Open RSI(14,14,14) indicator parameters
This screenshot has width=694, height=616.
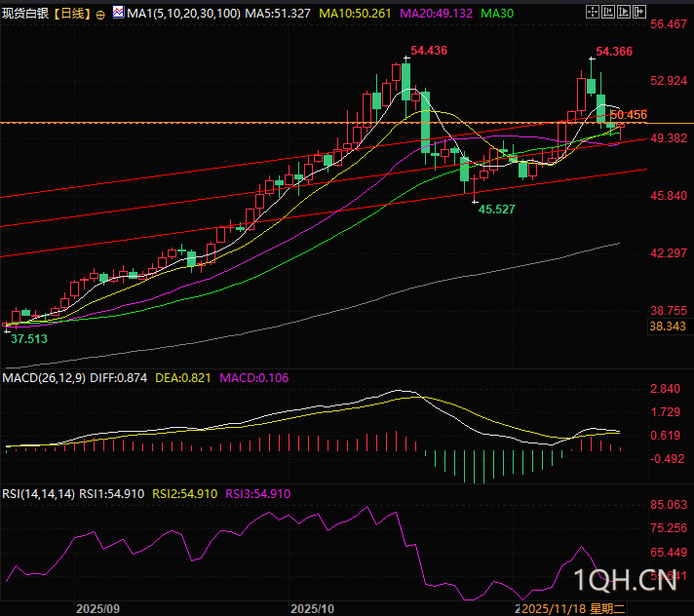[x=39, y=494]
